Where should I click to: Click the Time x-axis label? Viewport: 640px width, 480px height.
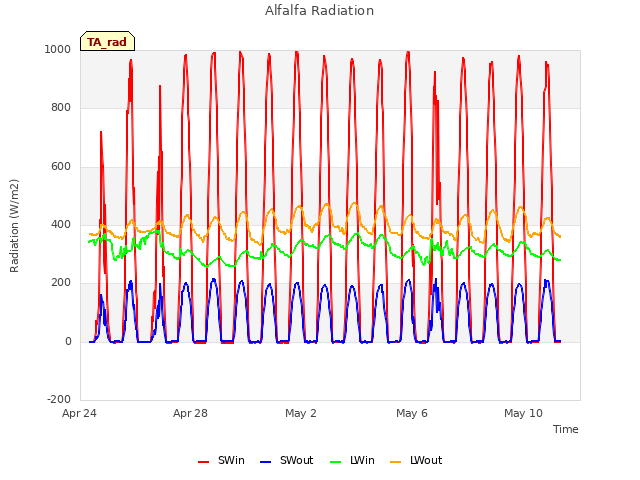[566, 429]
